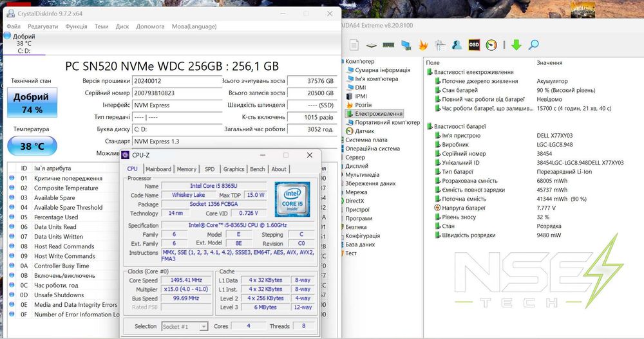The image size is (644, 339).
Task: Switch to the Bench tab in CPU-Z
Action: [258, 169]
